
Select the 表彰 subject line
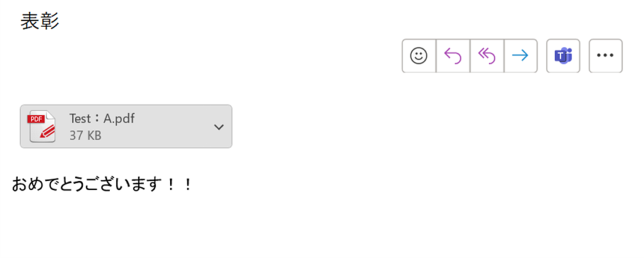tap(40, 21)
